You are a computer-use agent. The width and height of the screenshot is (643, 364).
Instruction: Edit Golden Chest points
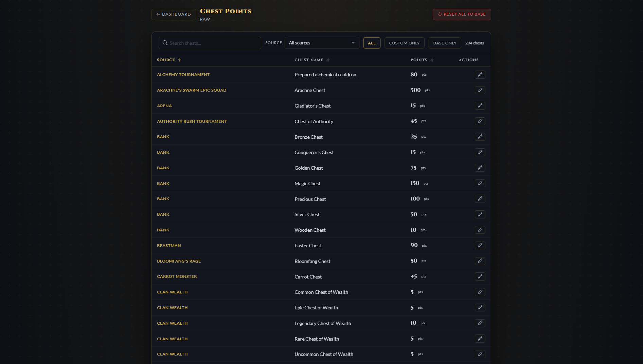(x=480, y=168)
